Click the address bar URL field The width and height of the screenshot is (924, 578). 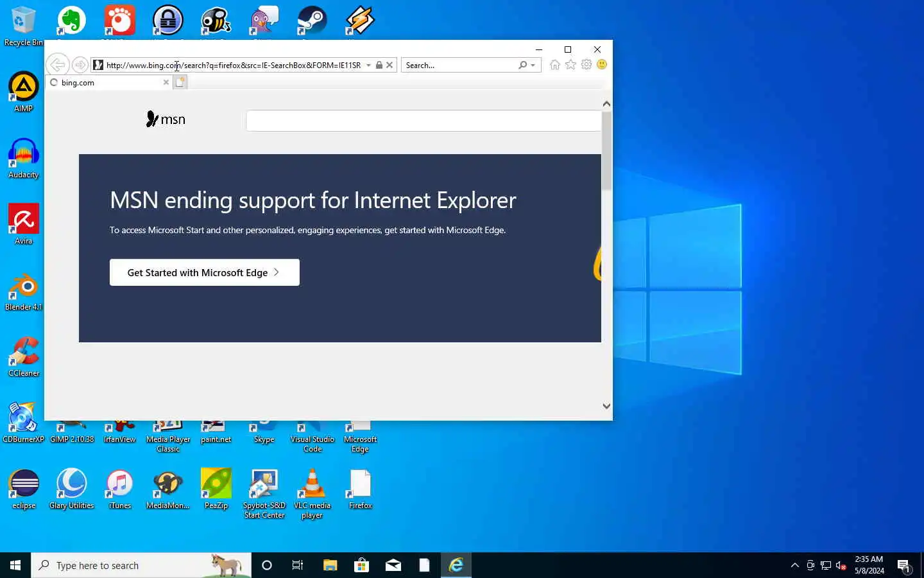click(x=234, y=65)
